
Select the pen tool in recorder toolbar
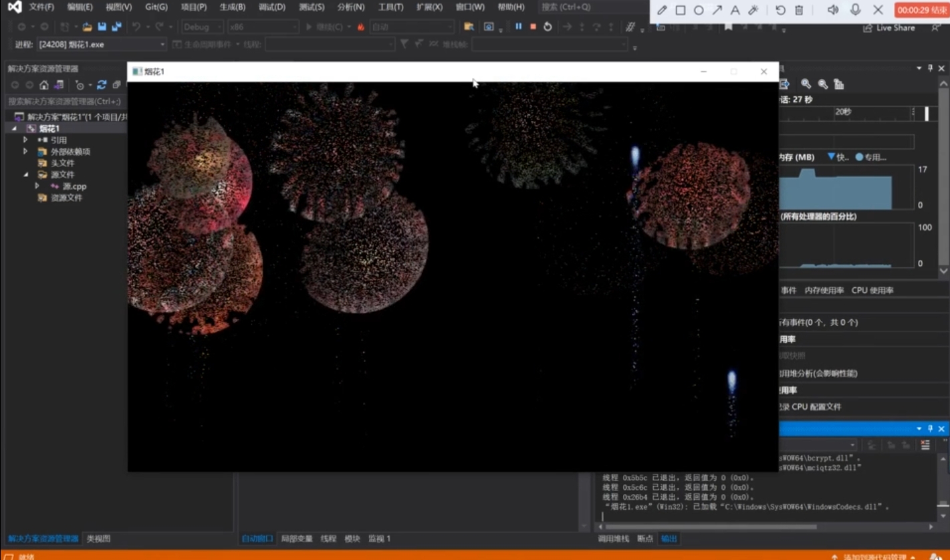[662, 10]
